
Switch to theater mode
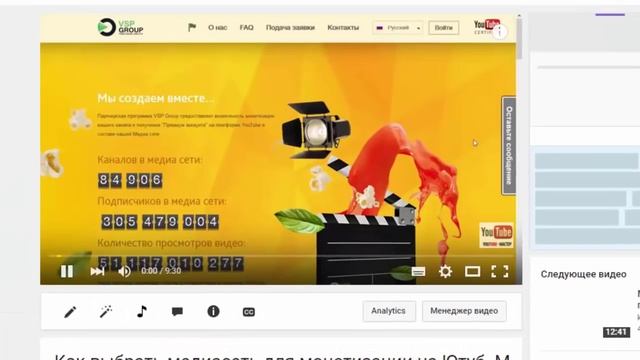click(472, 271)
